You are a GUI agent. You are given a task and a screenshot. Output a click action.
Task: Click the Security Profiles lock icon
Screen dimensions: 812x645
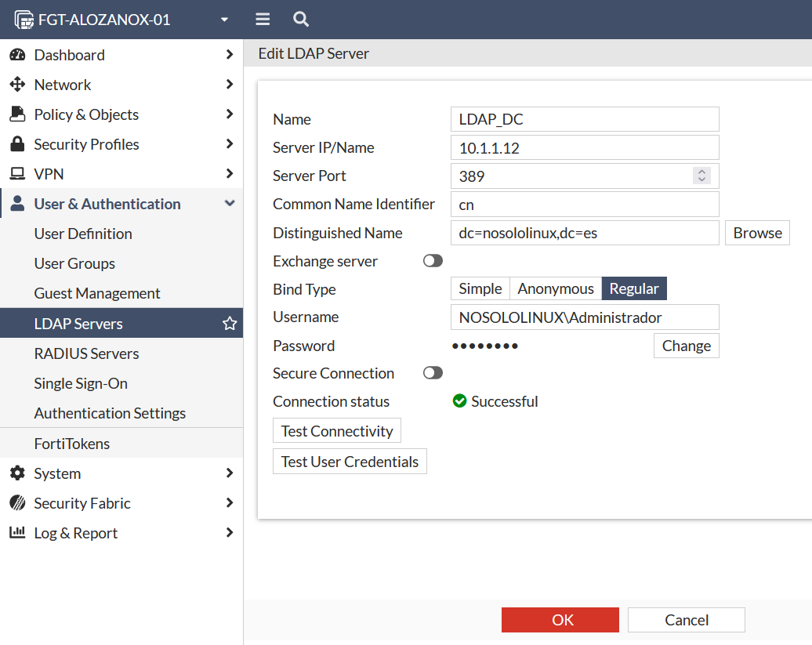tap(17, 144)
